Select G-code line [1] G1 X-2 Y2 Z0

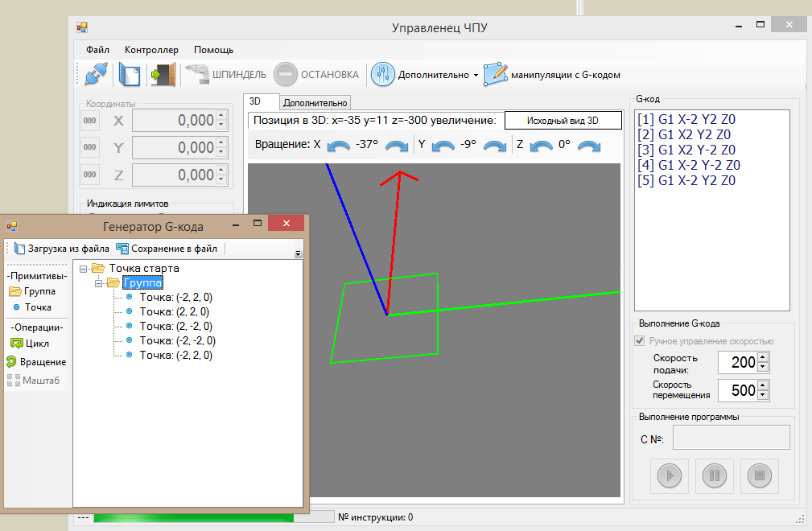[686, 120]
